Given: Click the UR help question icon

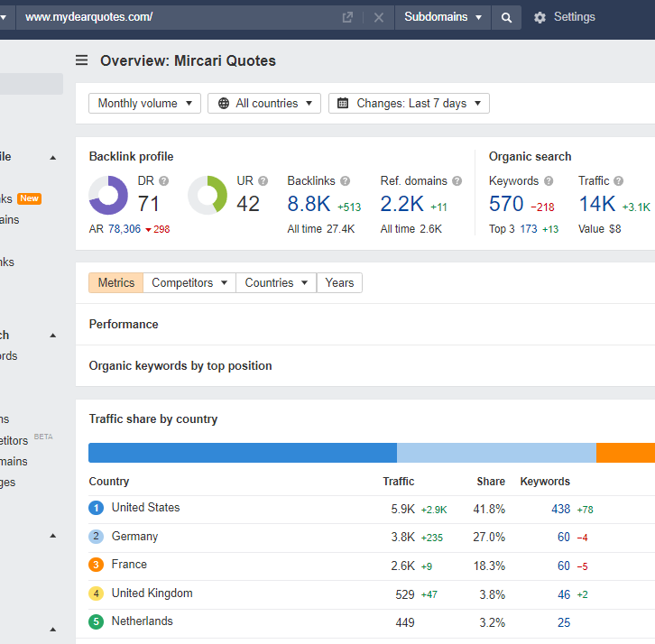Looking at the screenshot, I should pyautogui.click(x=263, y=180).
